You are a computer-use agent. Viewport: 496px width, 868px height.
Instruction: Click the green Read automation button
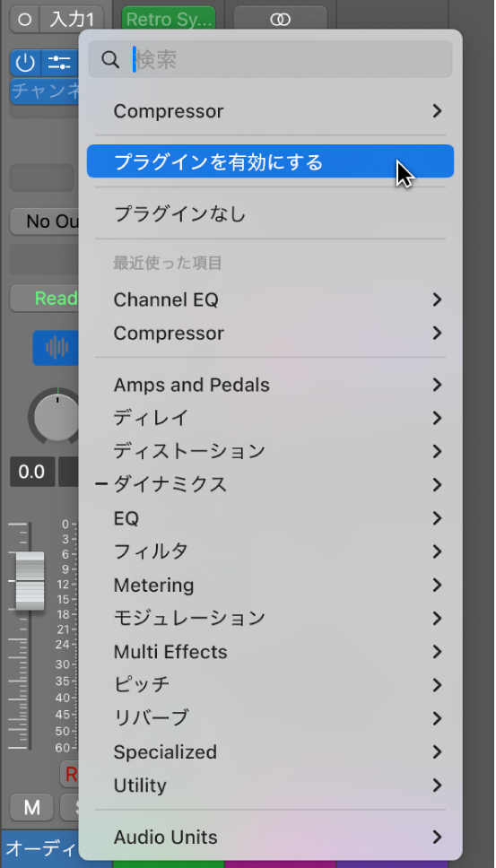[46, 299]
